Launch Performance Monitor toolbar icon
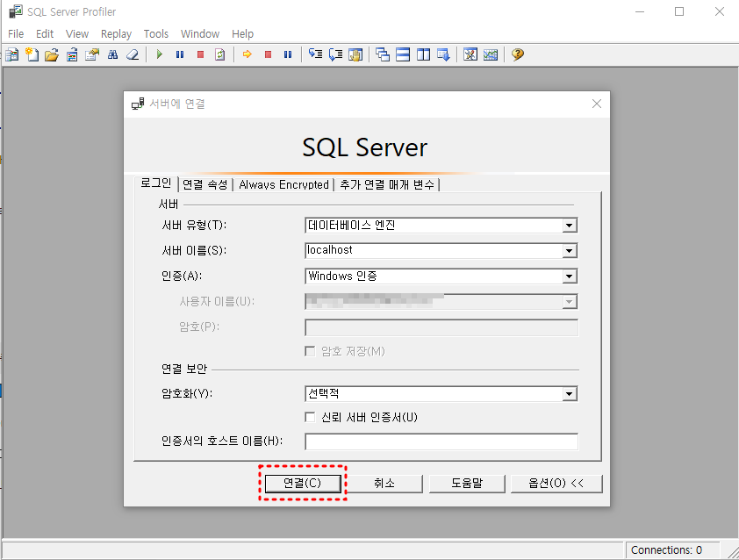The image size is (739, 560). pos(491,54)
